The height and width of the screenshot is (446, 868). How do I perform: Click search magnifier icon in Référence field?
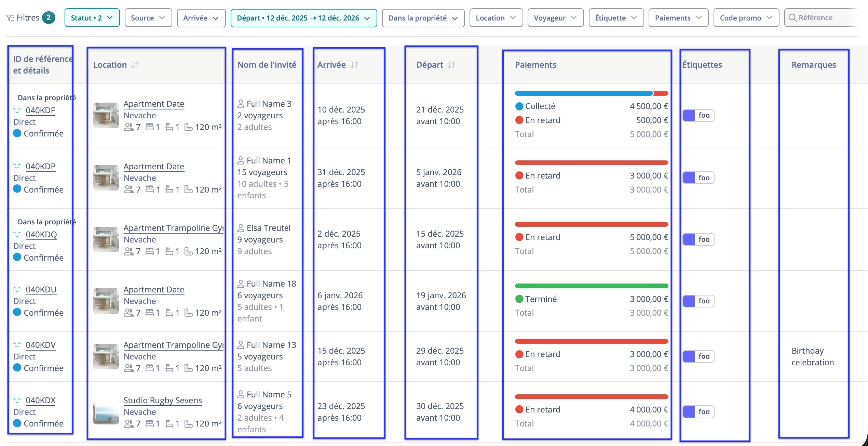pyautogui.click(x=792, y=18)
